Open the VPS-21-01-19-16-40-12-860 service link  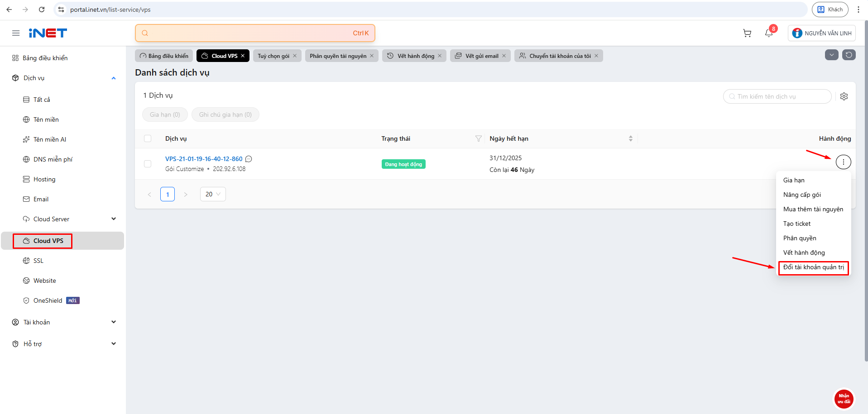[x=204, y=159]
